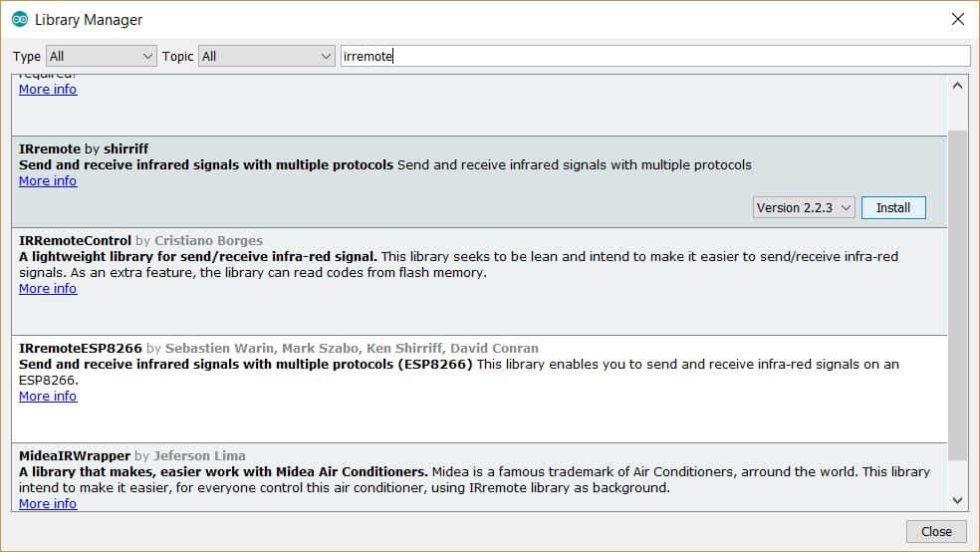980x552 pixels.
Task: Open the Version 2.2.3 dropdown for IRremote
Action: pyautogui.click(x=803, y=208)
